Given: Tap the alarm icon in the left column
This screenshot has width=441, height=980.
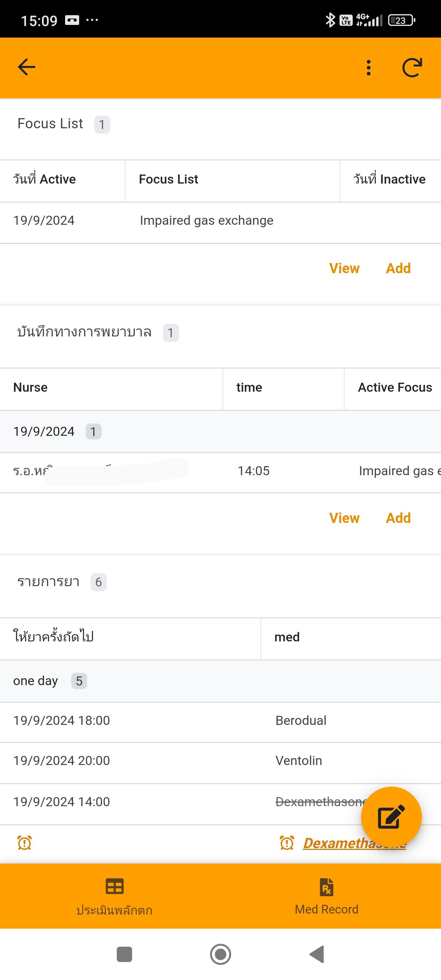Looking at the screenshot, I should pos(25,843).
